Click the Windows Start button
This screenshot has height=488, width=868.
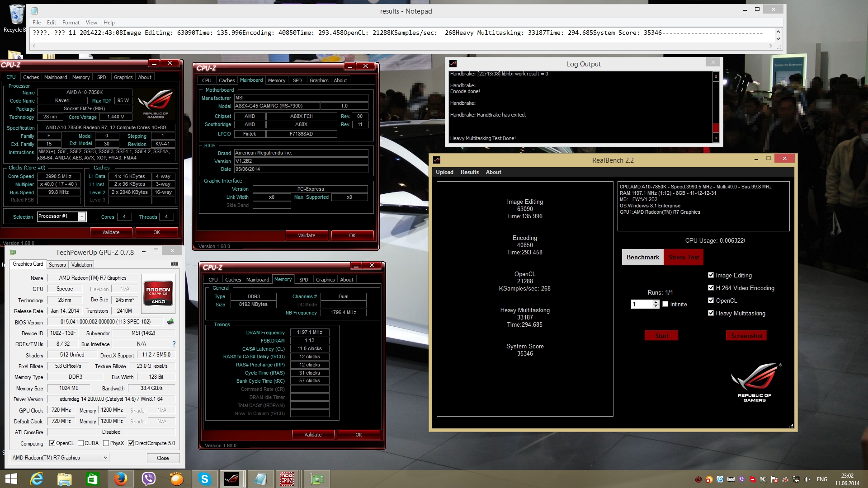11,479
